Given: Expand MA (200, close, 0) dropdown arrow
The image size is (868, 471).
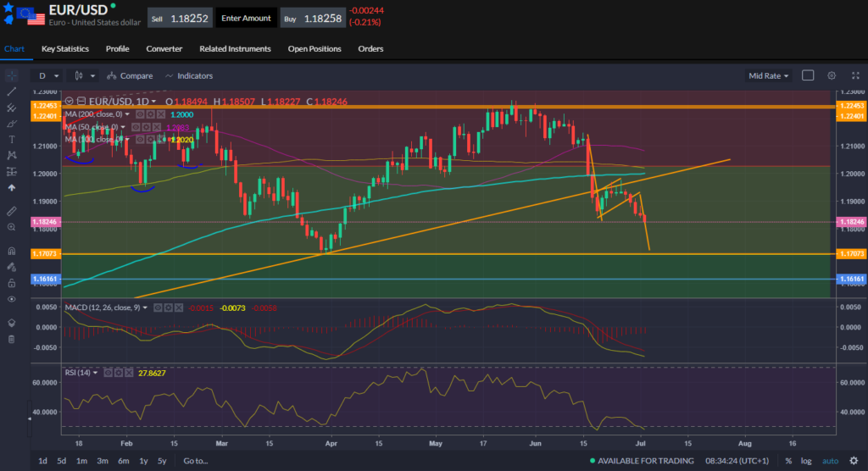Looking at the screenshot, I should point(127,114).
